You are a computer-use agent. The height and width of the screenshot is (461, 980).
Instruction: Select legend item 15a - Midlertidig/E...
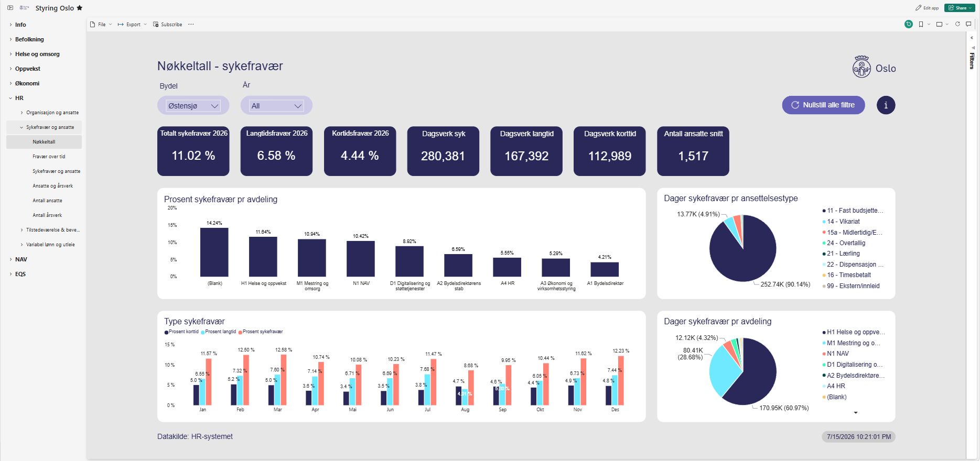tap(853, 233)
